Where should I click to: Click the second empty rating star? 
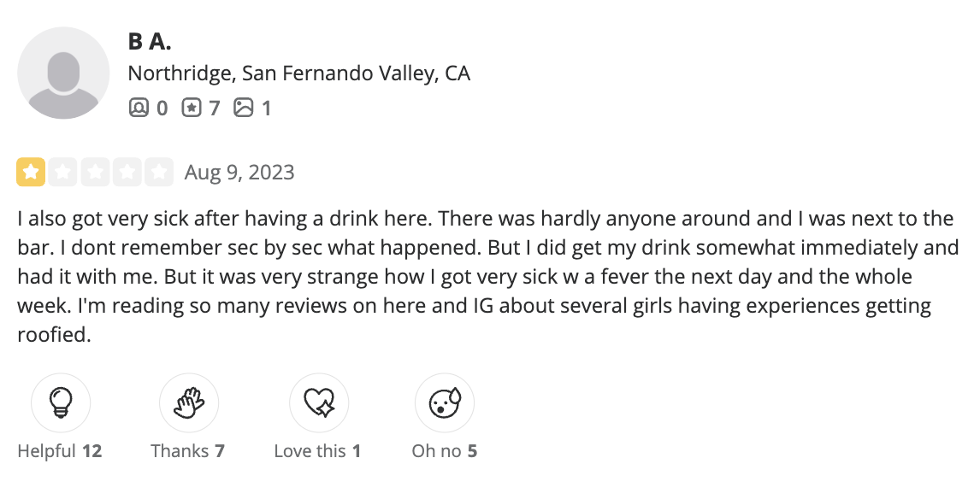[63, 173]
